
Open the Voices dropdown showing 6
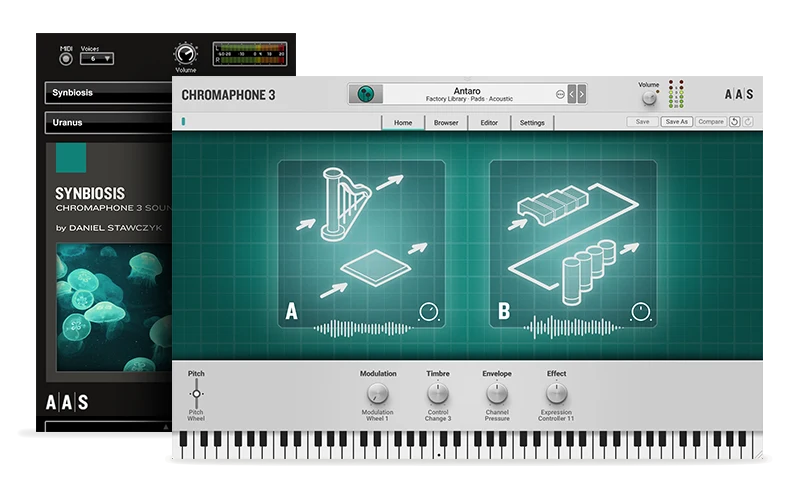click(97, 59)
